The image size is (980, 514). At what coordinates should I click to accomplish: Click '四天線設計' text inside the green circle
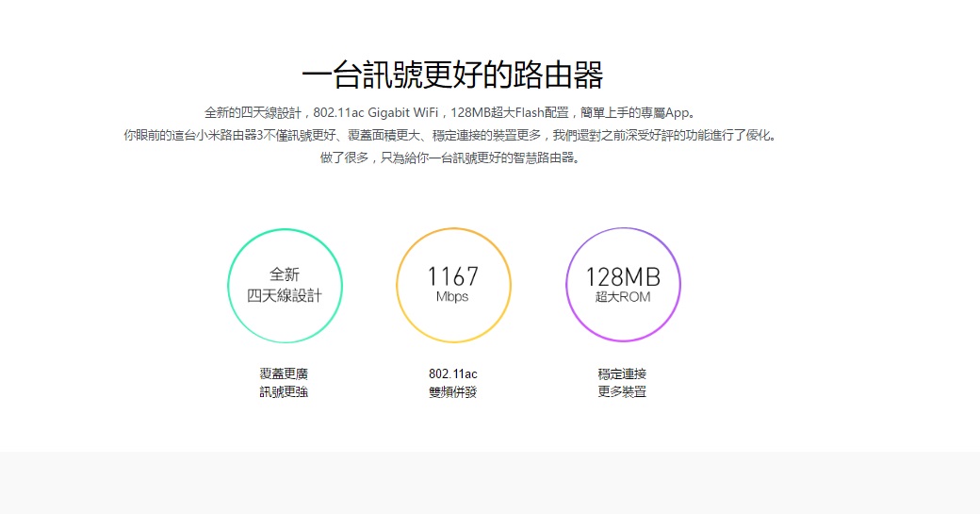click(284, 295)
